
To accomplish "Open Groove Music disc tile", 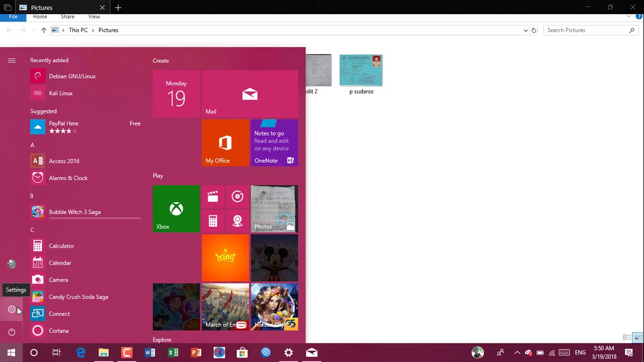I will (x=237, y=197).
